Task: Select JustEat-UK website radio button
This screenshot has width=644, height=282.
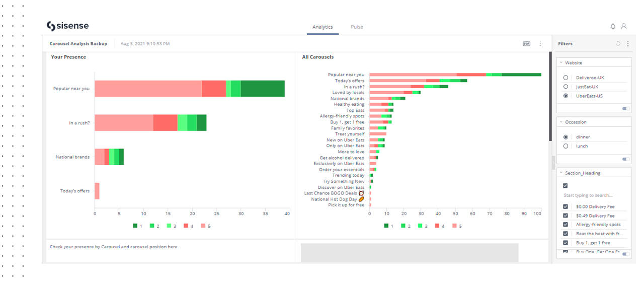Action: tap(566, 87)
